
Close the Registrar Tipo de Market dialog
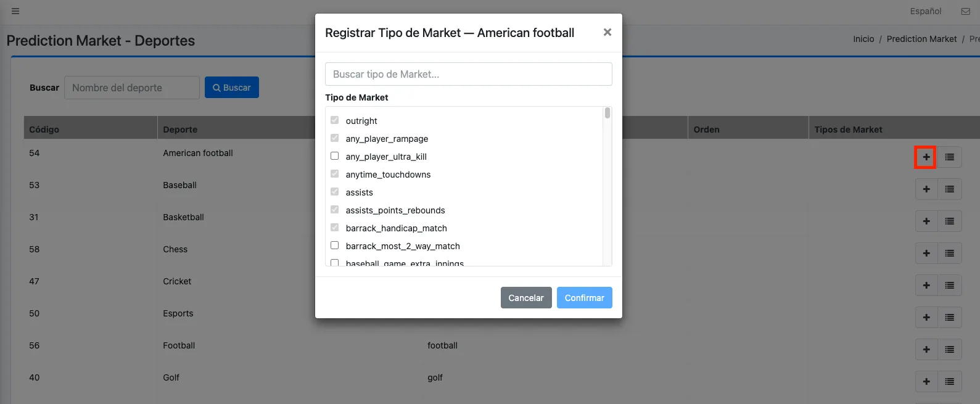607,33
